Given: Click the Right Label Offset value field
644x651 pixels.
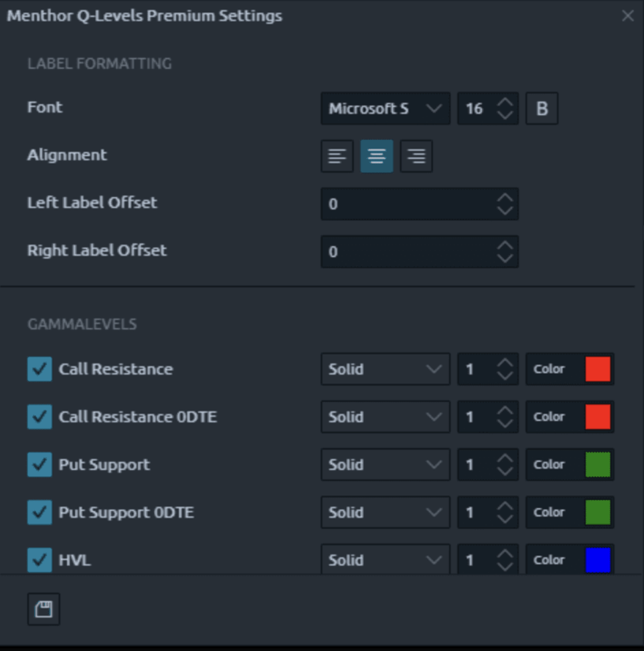Looking at the screenshot, I should [402, 252].
